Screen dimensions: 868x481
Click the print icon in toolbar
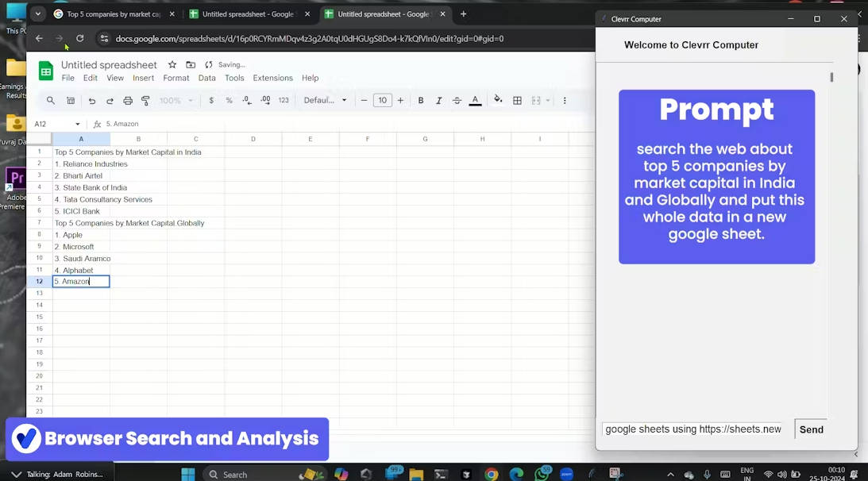point(128,101)
